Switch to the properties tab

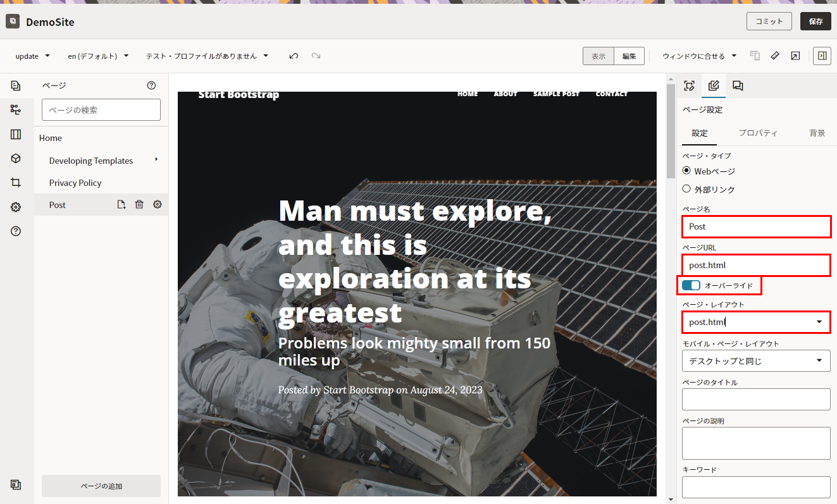[758, 133]
